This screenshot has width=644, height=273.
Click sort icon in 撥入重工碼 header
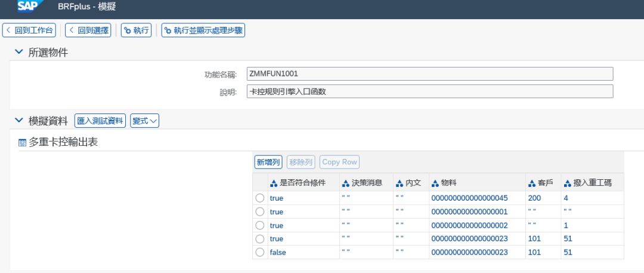(568, 183)
